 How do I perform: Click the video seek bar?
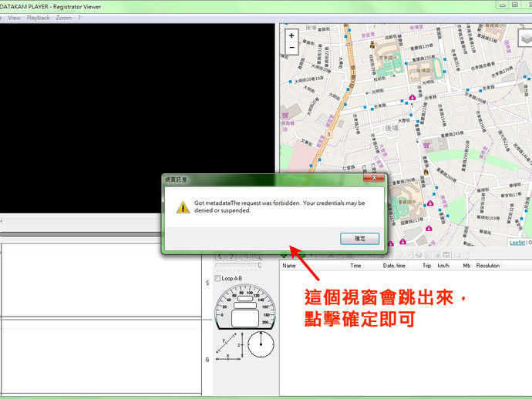[81, 234]
